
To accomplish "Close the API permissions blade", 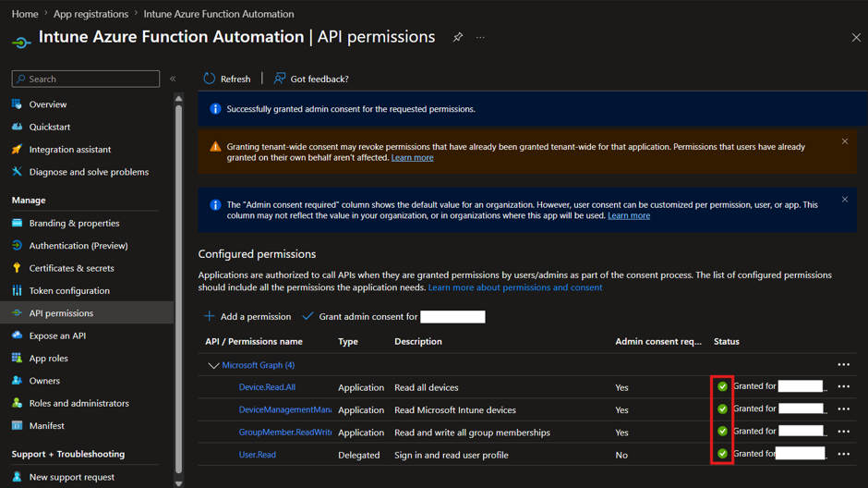I will point(856,37).
